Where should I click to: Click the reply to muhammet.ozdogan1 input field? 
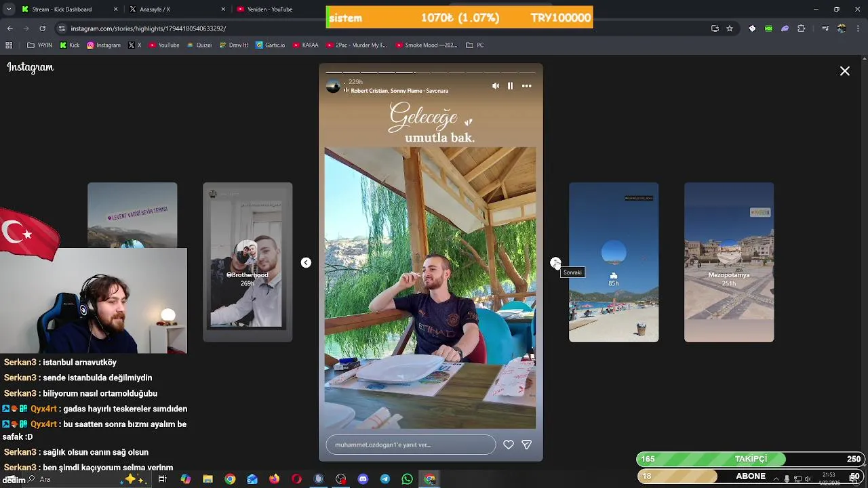pos(411,445)
